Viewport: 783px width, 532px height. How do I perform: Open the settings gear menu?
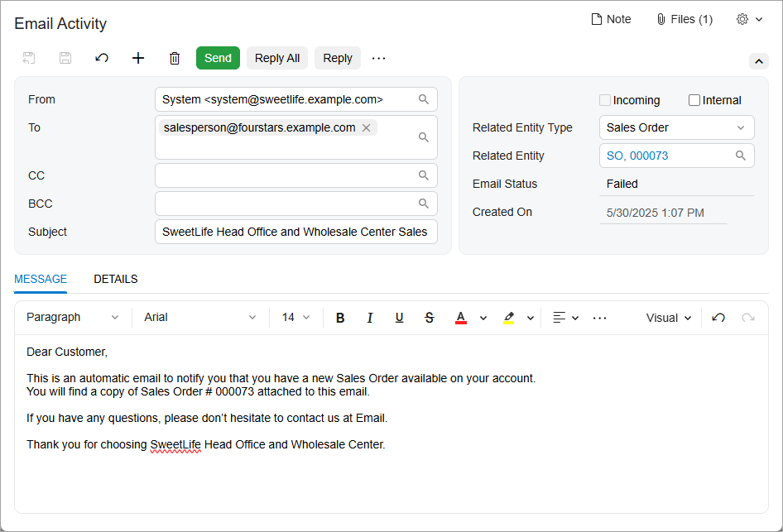coord(742,20)
